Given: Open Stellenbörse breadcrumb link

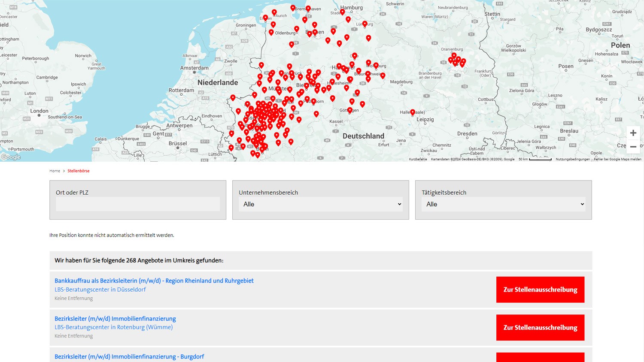Looking at the screenshot, I should [x=78, y=171].
